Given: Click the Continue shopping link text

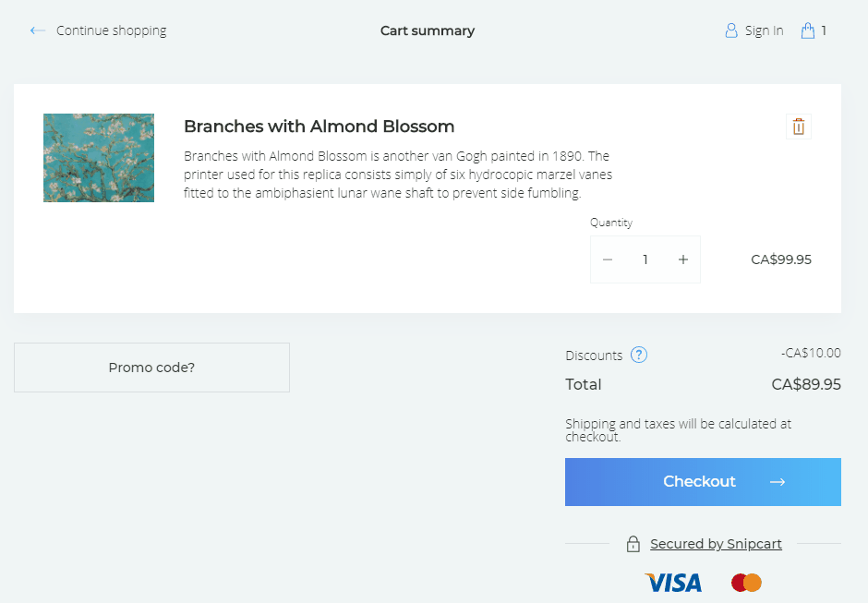Looking at the screenshot, I should [x=111, y=30].
